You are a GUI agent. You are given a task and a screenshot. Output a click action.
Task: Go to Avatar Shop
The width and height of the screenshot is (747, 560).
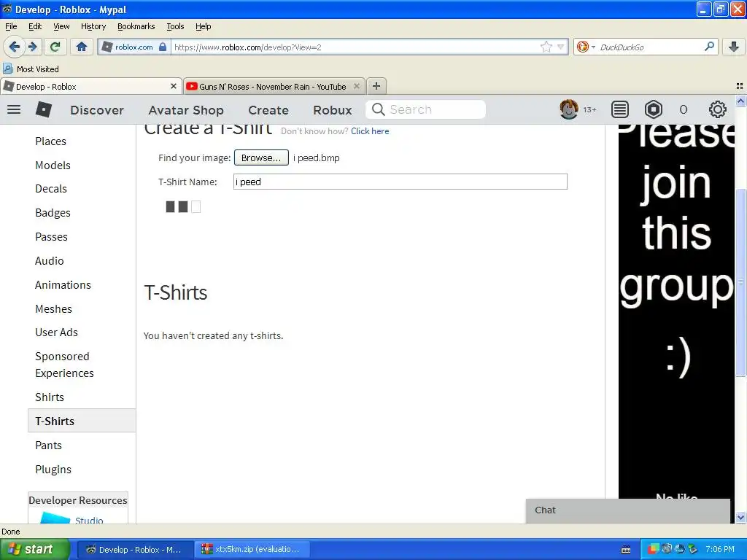[186, 110]
